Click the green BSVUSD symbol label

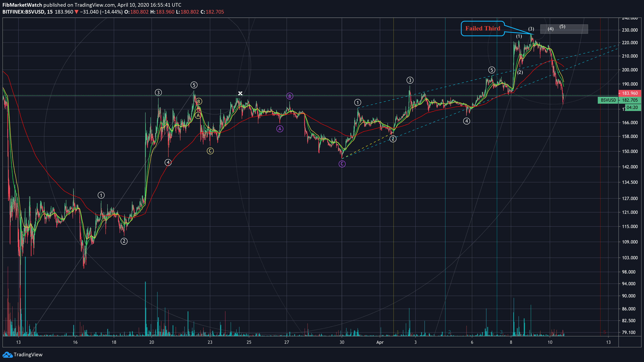[608, 100]
